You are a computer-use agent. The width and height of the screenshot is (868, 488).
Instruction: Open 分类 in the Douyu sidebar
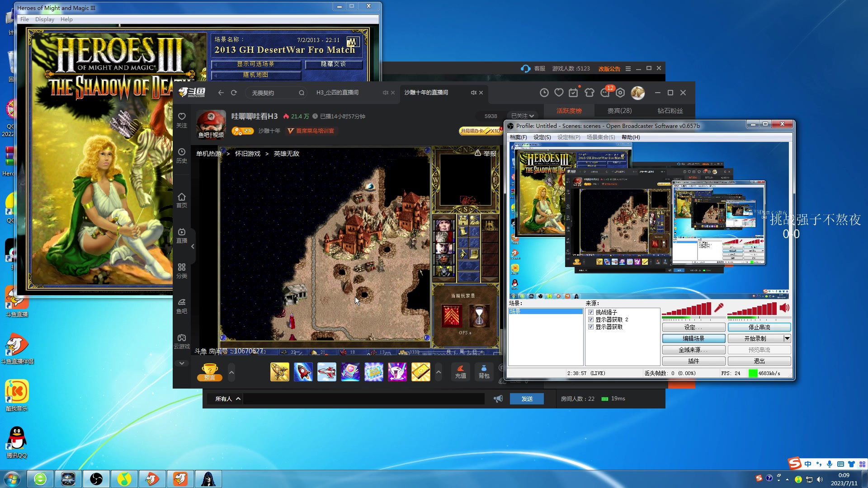(182, 271)
